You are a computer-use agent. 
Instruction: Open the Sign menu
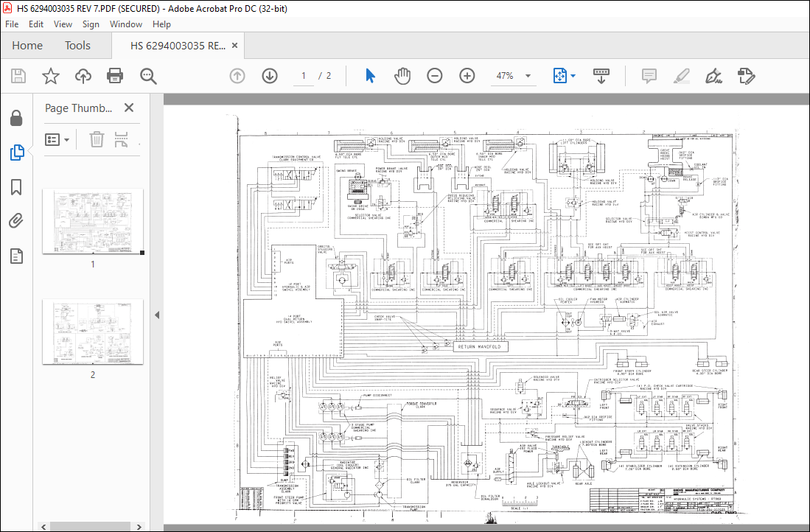click(91, 24)
